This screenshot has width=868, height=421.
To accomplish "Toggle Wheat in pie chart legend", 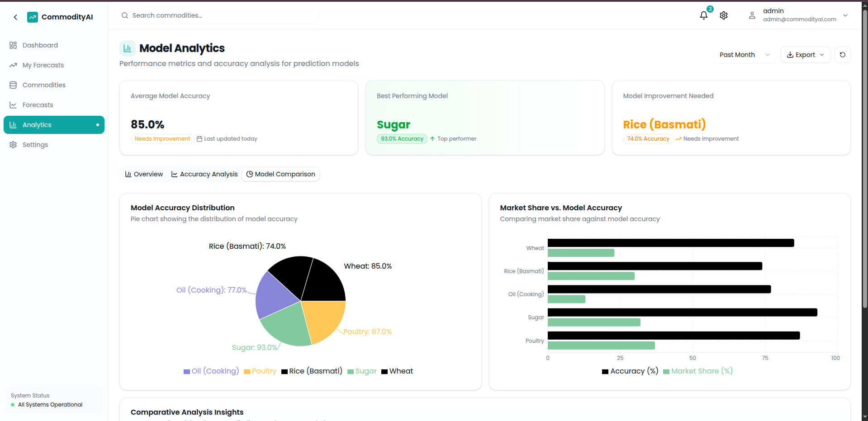I will [x=397, y=371].
